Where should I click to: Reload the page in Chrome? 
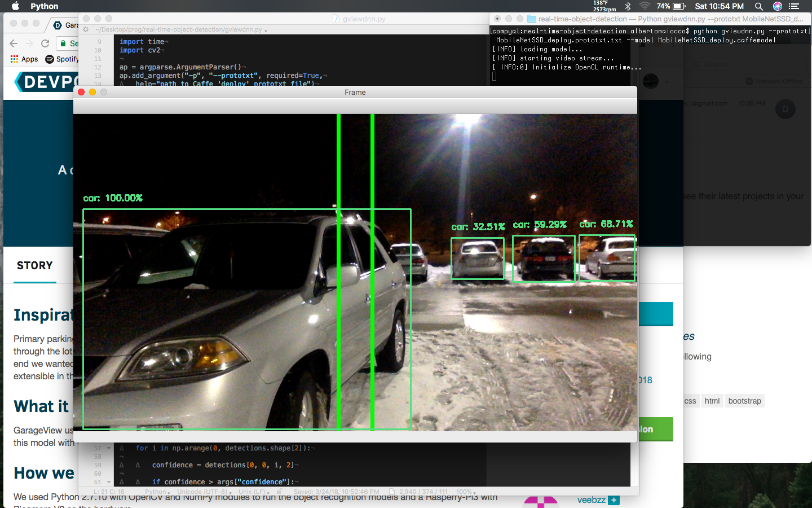pos(45,43)
